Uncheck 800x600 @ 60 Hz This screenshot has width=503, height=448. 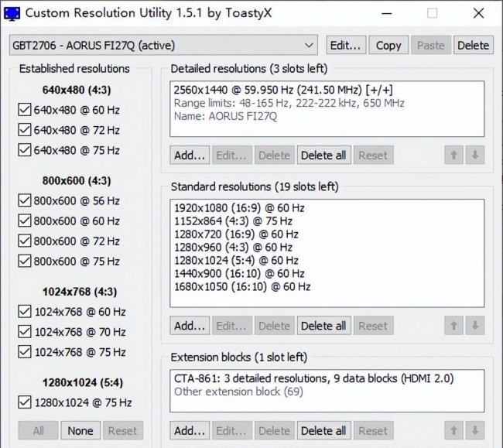point(25,221)
